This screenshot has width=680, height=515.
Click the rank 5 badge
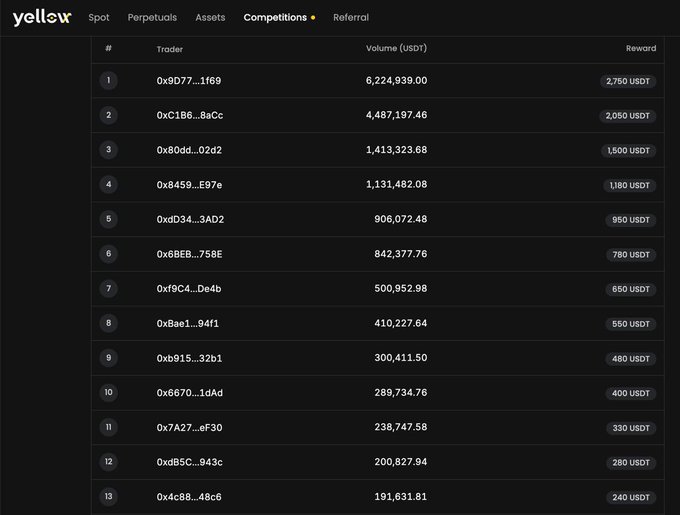pos(108,219)
